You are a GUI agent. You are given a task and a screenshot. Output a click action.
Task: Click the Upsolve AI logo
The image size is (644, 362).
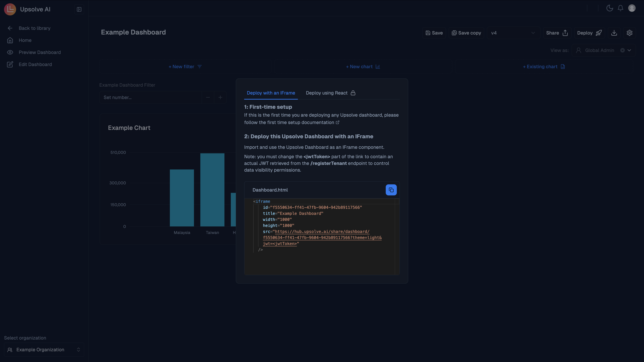pyautogui.click(x=10, y=9)
